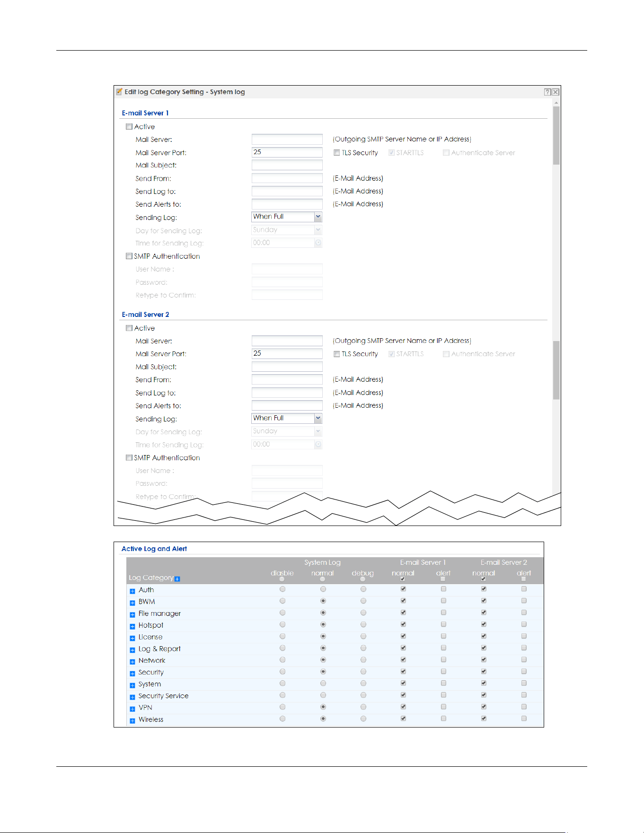Enable the Active checkbox for E-mail Server 2
The height and width of the screenshot is (833, 644).
pyautogui.click(x=129, y=328)
